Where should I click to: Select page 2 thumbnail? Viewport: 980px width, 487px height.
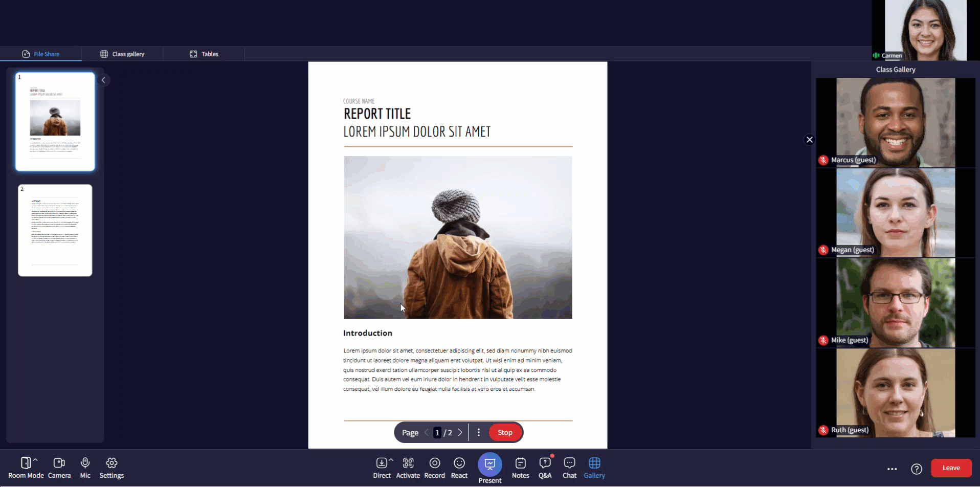pyautogui.click(x=55, y=230)
